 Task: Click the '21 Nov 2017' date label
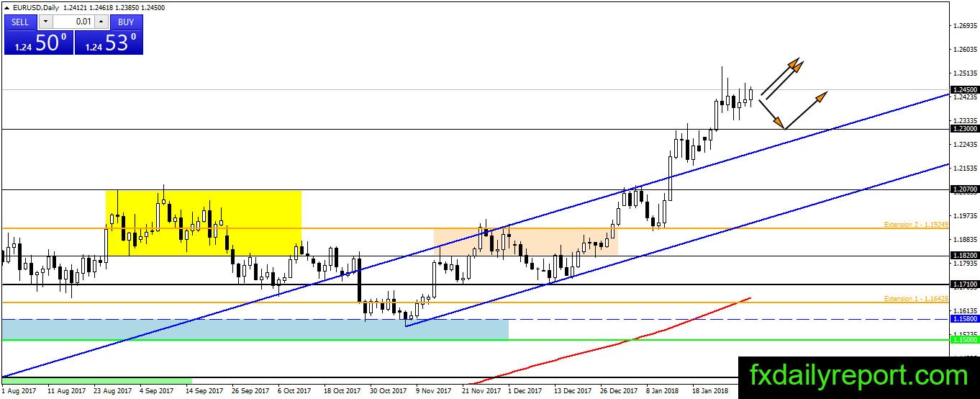point(481,390)
